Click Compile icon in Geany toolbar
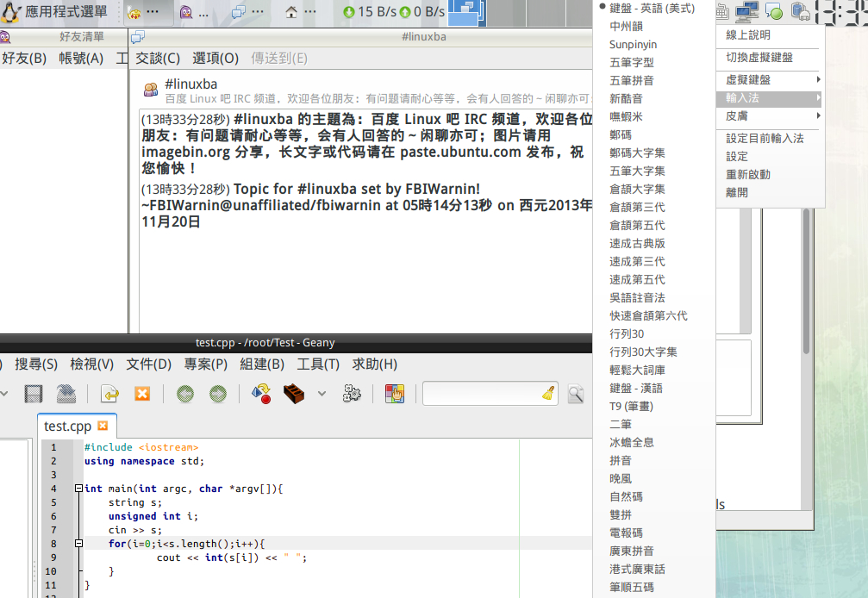868x598 pixels. pos(260,394)
